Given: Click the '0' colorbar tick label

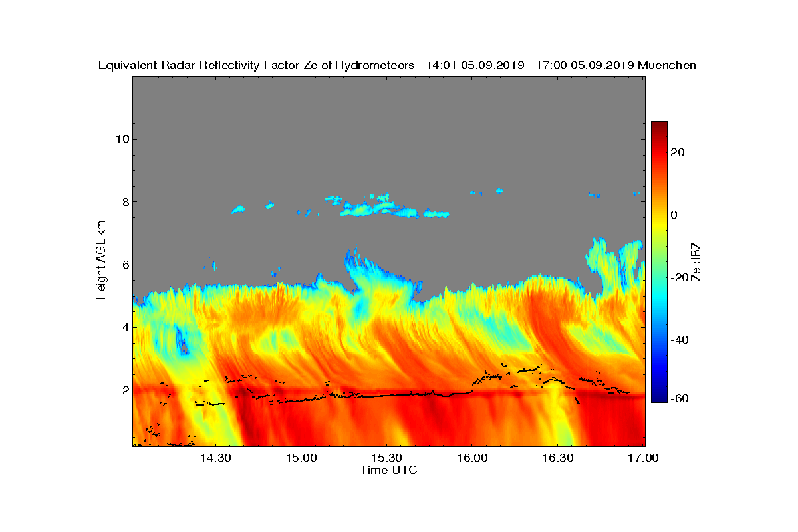Looking at the screenshot, I should point(675,215).
